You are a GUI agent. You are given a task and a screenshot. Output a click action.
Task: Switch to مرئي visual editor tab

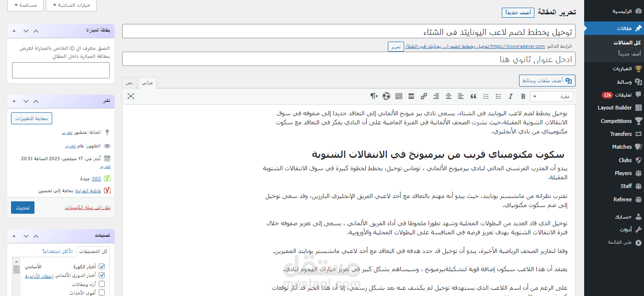(x=147, y=83)
